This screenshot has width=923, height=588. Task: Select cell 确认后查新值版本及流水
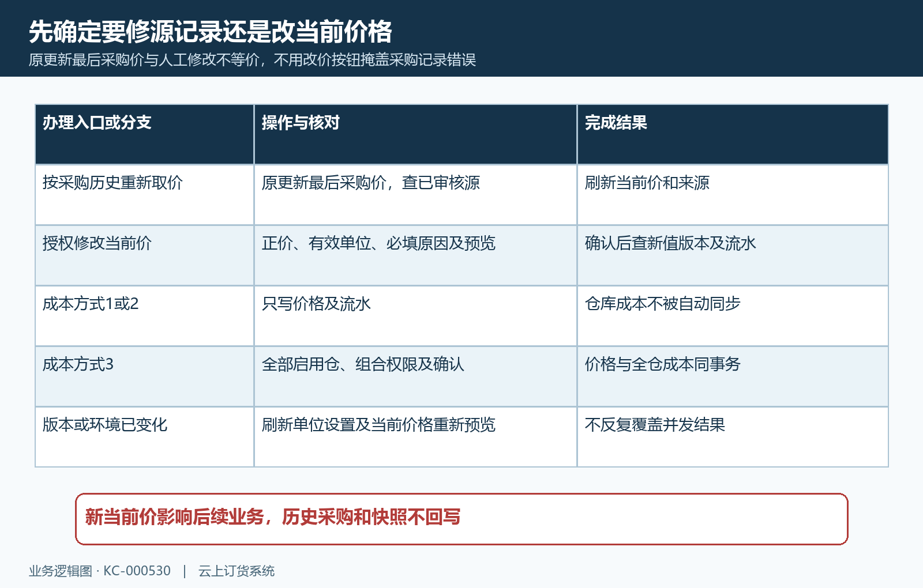(x=733, y=255)
